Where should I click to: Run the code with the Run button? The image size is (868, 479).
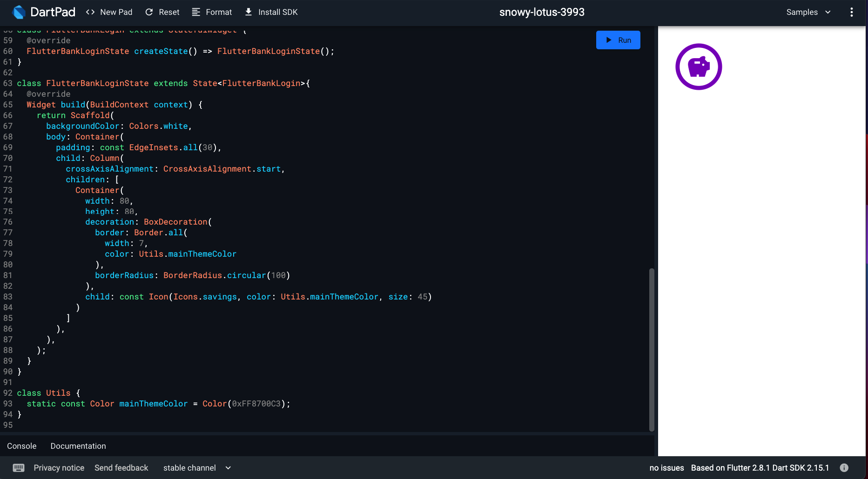pos(618,40)
